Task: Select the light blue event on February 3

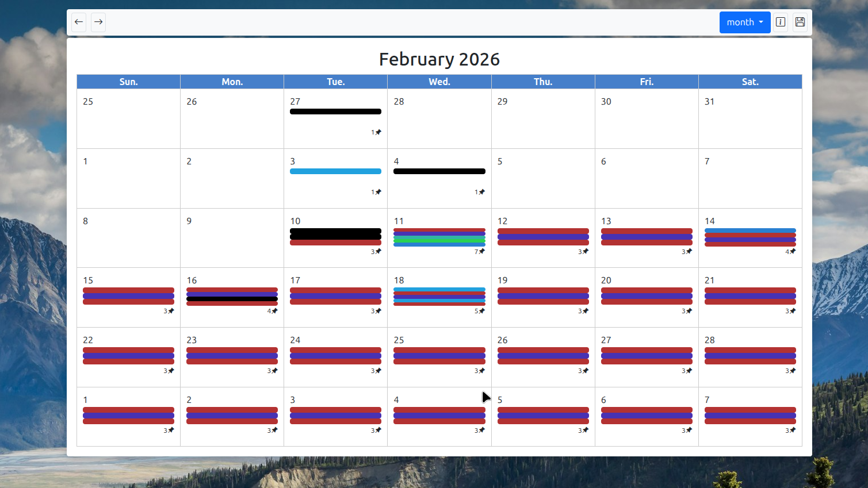Action: pos(335,171)
